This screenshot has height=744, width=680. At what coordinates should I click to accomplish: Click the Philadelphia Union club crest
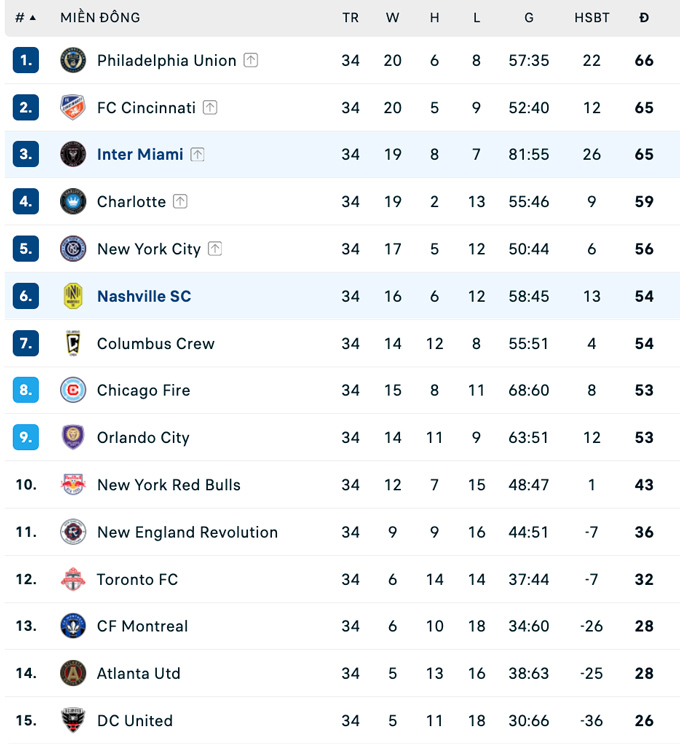[x=73, y=60]
